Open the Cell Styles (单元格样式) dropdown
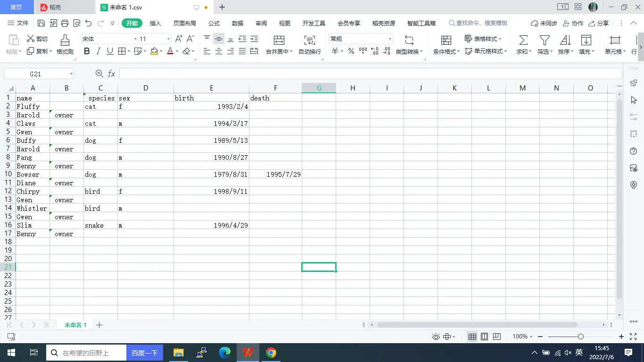 click(x=486, y=51)
